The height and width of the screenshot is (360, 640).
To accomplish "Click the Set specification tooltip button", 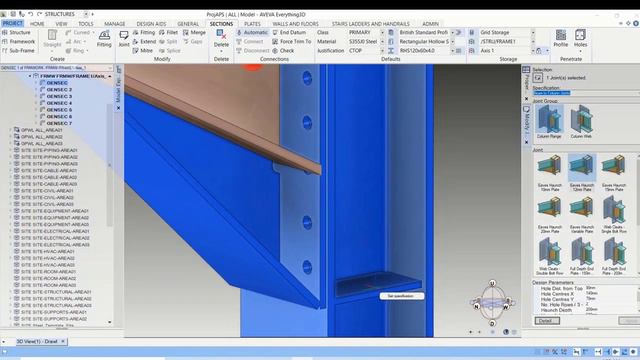I will tap(402, 296).
